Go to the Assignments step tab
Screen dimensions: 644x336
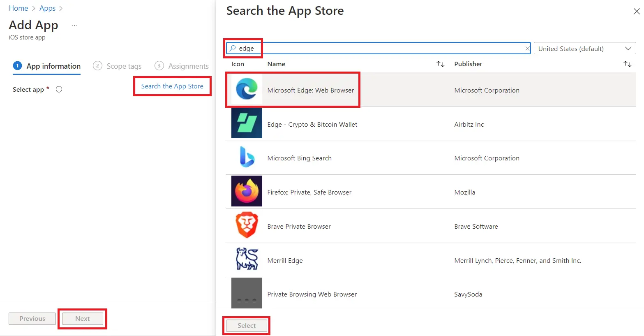point(182,66)
